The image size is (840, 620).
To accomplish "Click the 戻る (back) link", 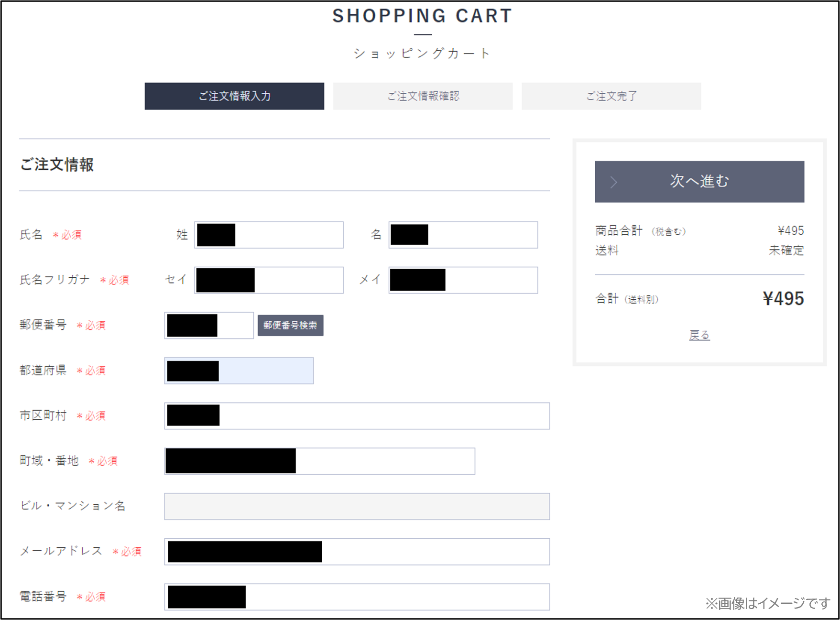I will pos(699,335).
